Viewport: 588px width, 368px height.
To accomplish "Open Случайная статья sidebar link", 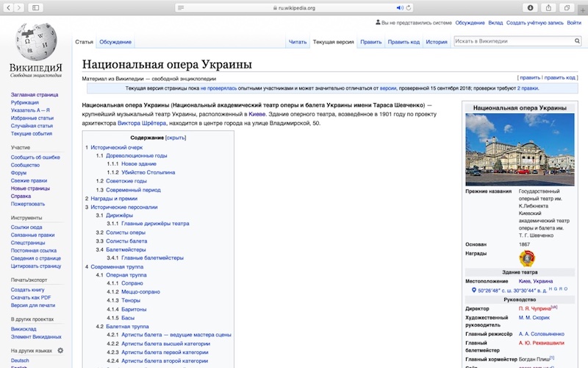I will point(32,126).
